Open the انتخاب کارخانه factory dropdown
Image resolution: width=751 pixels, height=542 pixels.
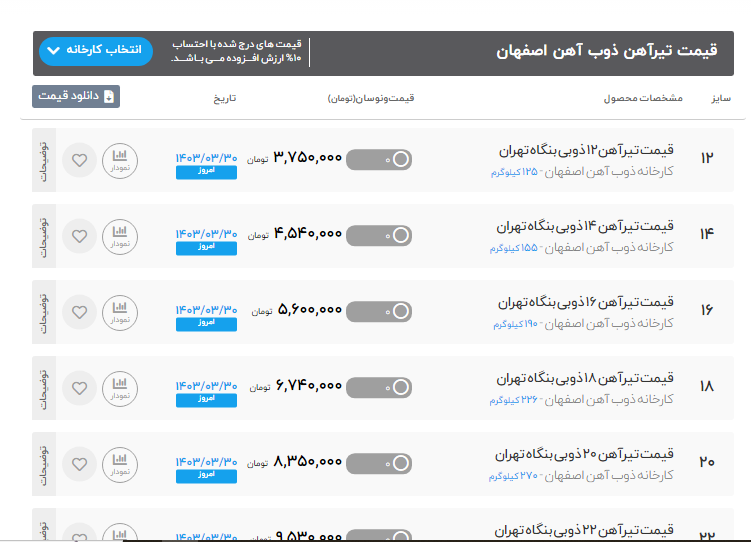pyautogui.click(x=96, y=51)
